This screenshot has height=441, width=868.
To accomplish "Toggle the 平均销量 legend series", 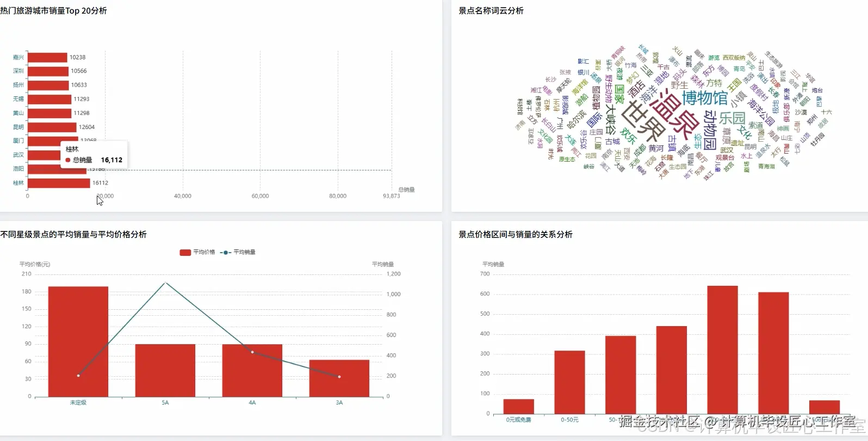I will click(x=238, y=252).
